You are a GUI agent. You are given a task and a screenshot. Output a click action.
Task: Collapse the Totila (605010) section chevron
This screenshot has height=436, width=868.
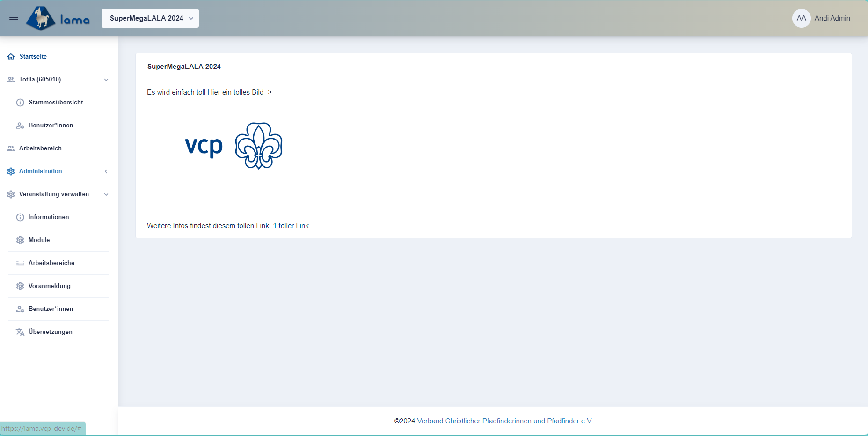[106, 80]
